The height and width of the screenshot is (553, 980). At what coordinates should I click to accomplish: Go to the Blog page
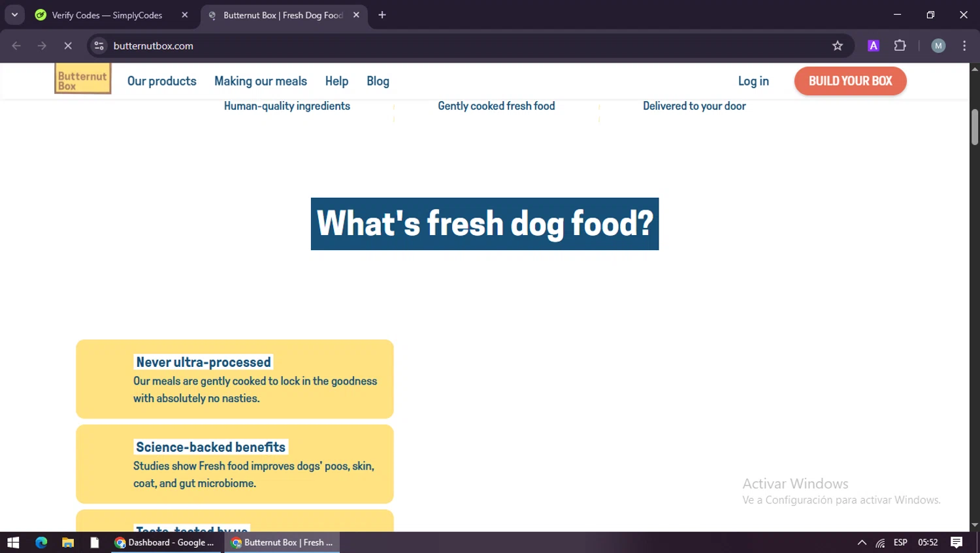click(x=378, y=81)
